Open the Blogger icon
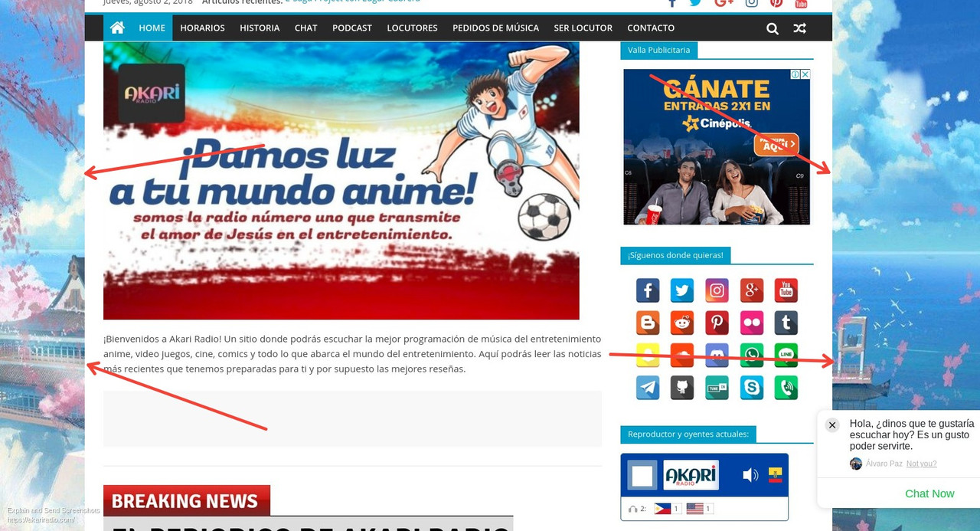 (x=648, y=323)
